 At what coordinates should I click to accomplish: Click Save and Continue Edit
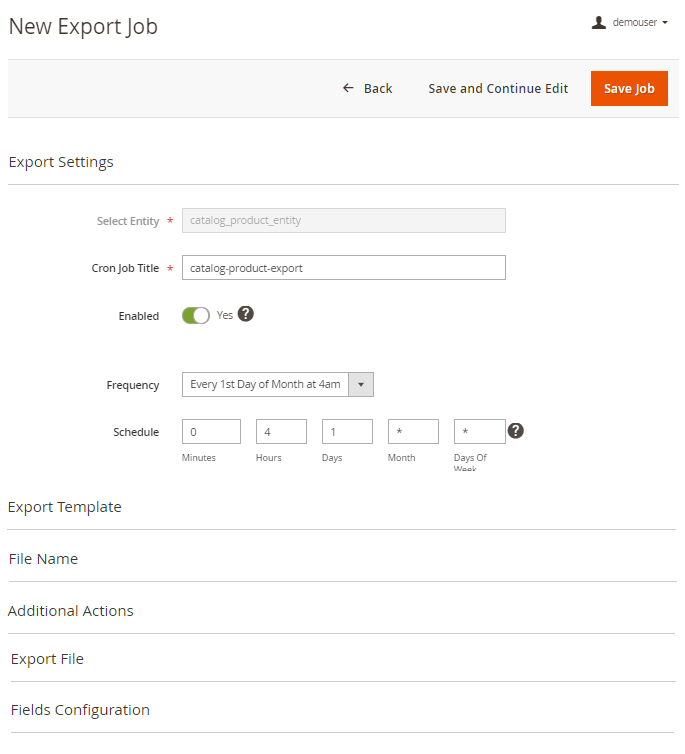tap(498, 88)
